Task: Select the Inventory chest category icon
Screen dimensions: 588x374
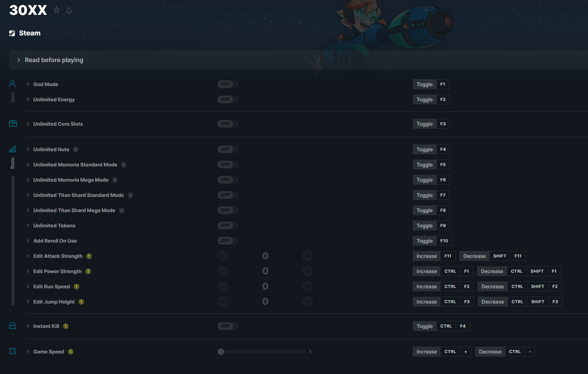Action: tap(13, 123)
